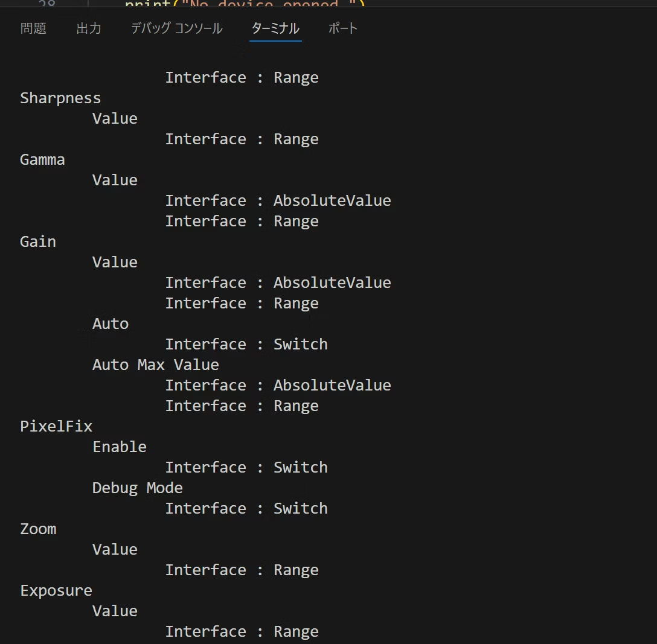The image size is (657, 644).
Task: Click the Enable line under PixelFix
Action: coord(120,447)
